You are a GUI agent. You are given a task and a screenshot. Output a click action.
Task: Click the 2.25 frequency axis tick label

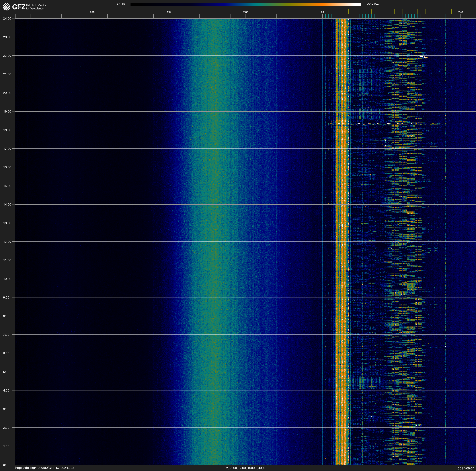[92, 12]
